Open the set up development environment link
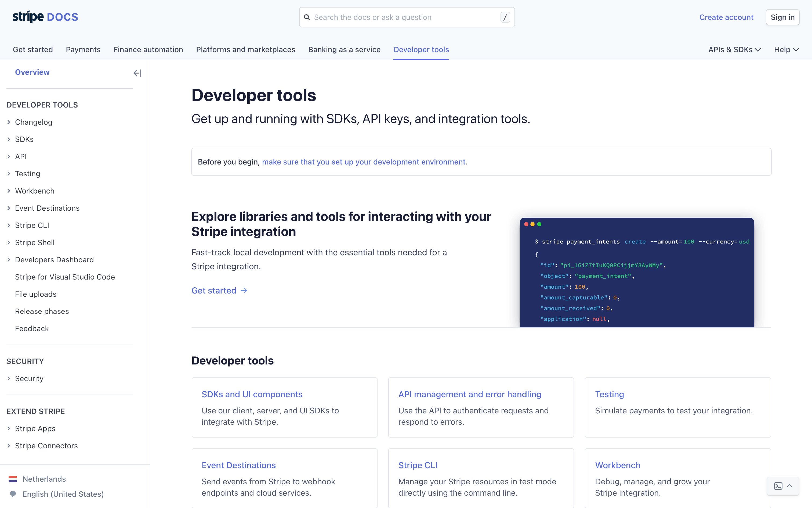This screenshot has height=508, width=812. (364, 162)
